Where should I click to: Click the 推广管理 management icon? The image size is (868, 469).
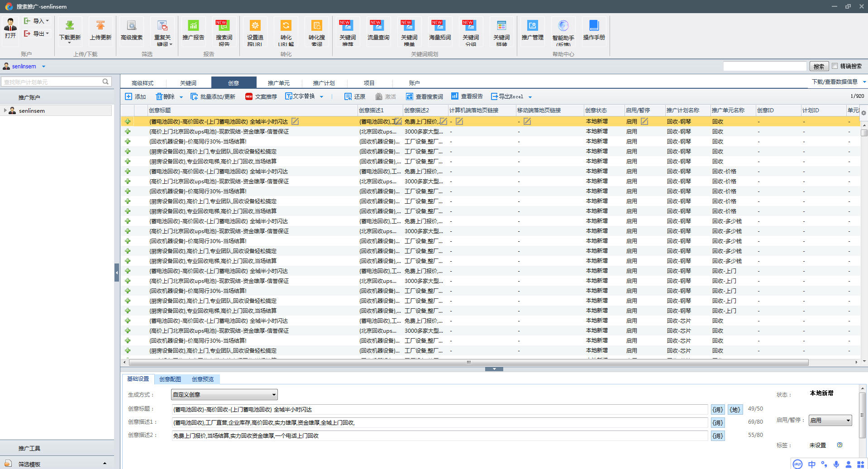coord(532,26)
